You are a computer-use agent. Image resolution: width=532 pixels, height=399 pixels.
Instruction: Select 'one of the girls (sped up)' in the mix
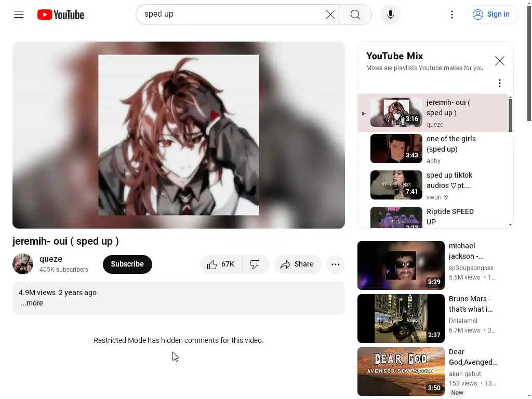(433, 149)
